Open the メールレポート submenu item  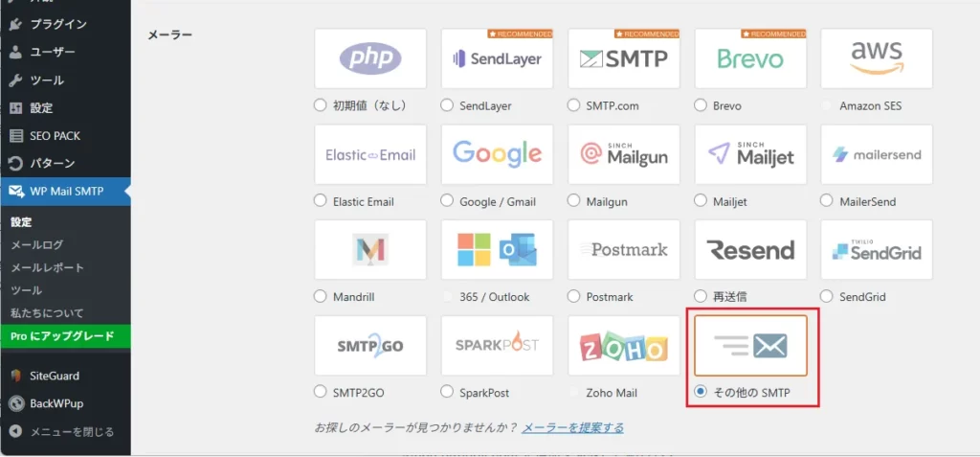click(48, 267)
